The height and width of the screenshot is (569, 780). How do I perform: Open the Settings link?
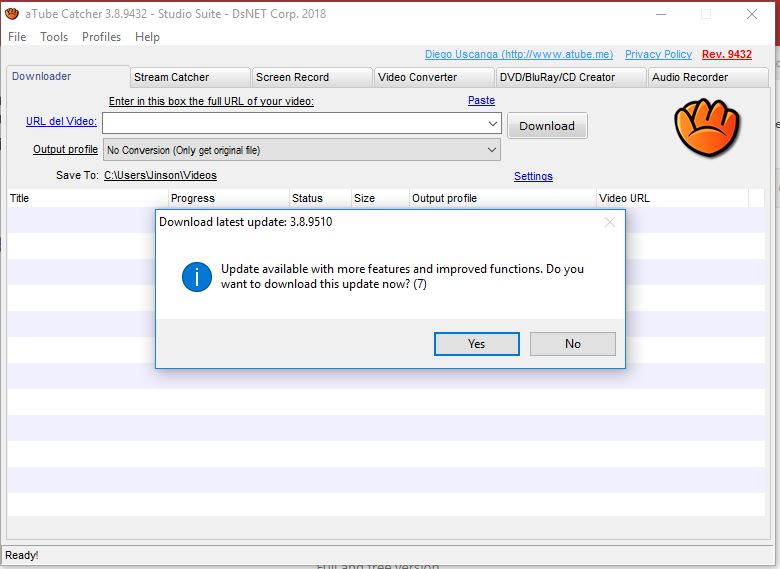[x=533, y=176]
